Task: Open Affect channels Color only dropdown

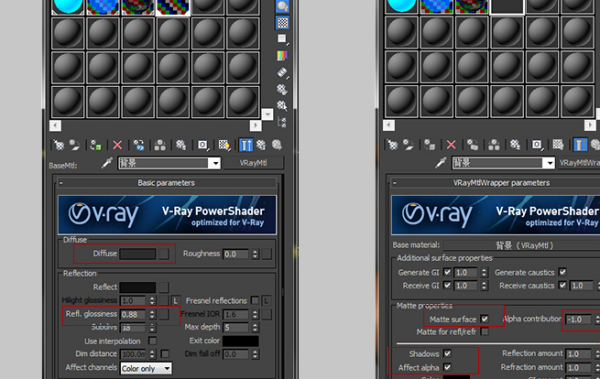Action: click(x=146, y=368)
